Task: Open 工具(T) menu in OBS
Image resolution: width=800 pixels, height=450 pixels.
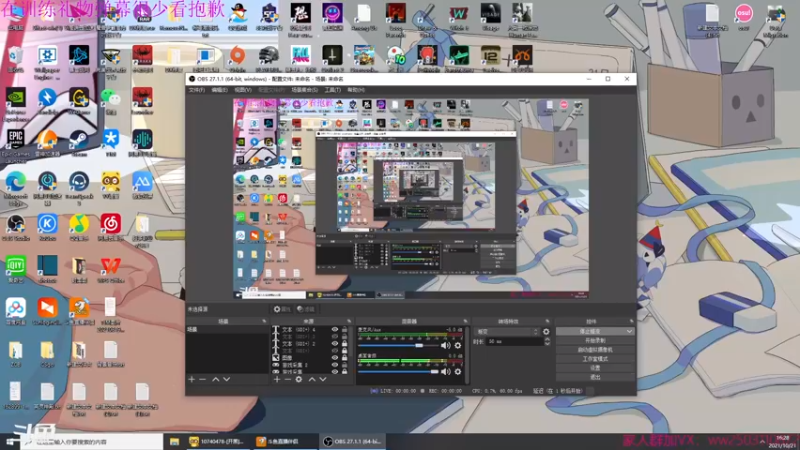Action: [333, 90]
